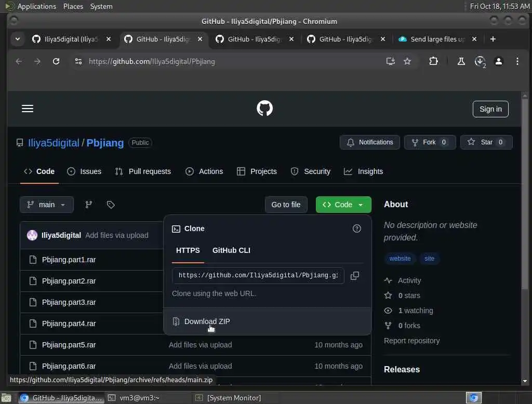The height and width of the screenshot is (404, 532).
Task: Click the install app icon in address bar
Action: pos(391,61)
